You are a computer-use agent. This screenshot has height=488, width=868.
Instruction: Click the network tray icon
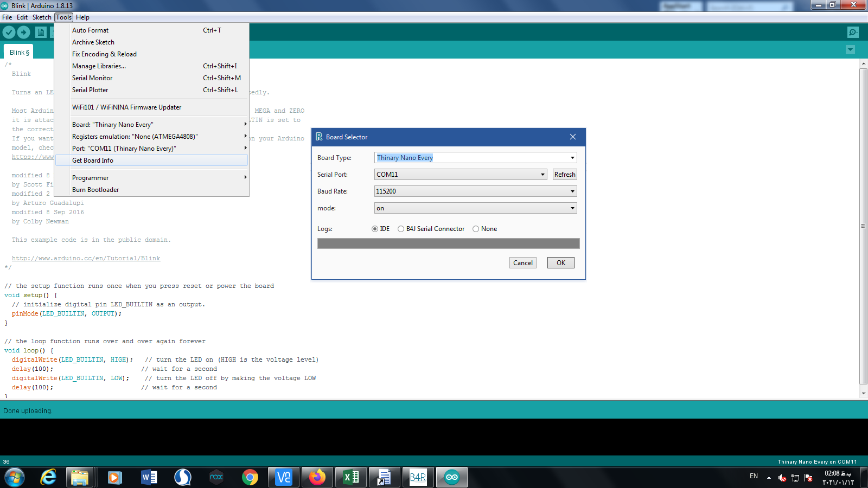pos(795,478)
